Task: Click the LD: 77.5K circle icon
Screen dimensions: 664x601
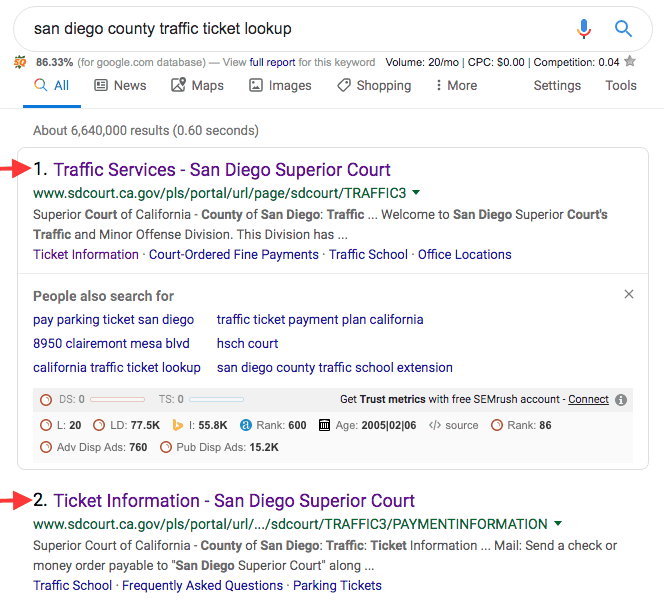Action: (x=99, y=425)
